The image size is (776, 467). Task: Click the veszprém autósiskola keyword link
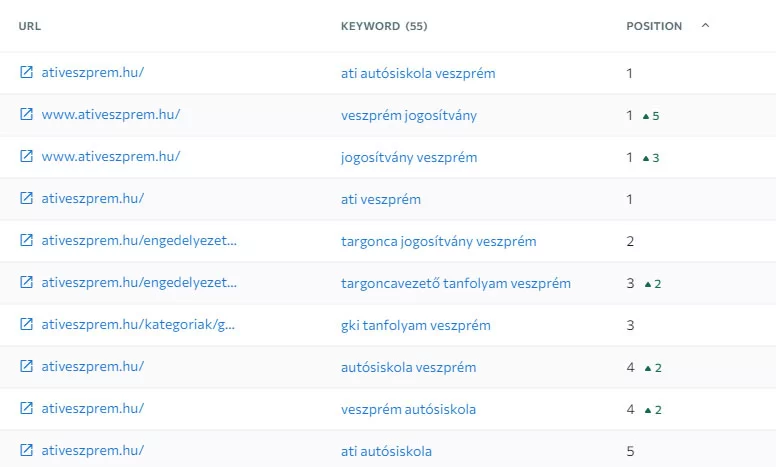click(x=408, y=409)
